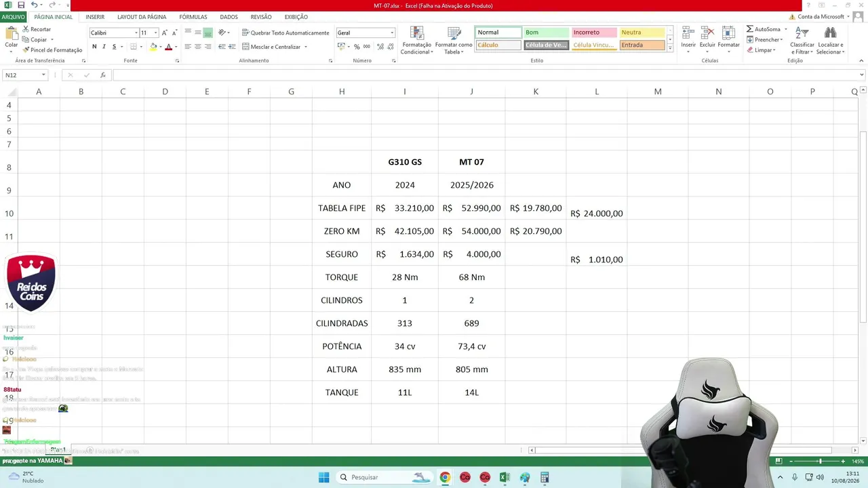Expand the cell styles gallery

(x=670, y=48)
